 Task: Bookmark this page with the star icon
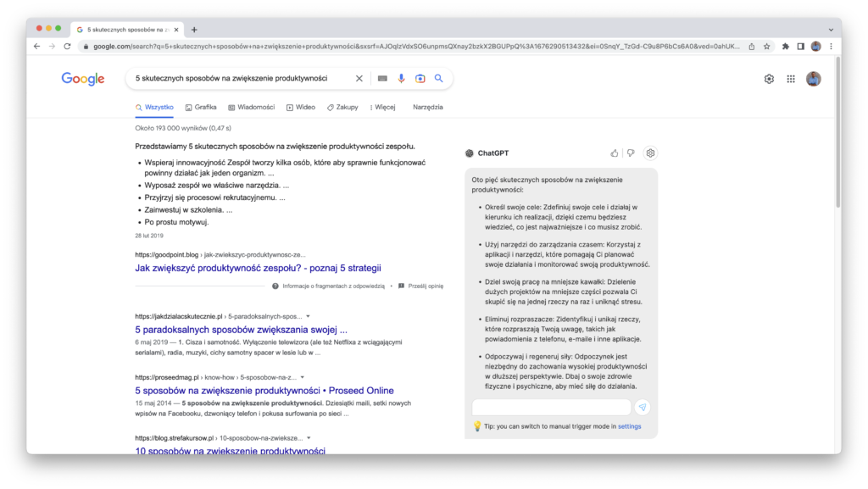tap(766, 47)
